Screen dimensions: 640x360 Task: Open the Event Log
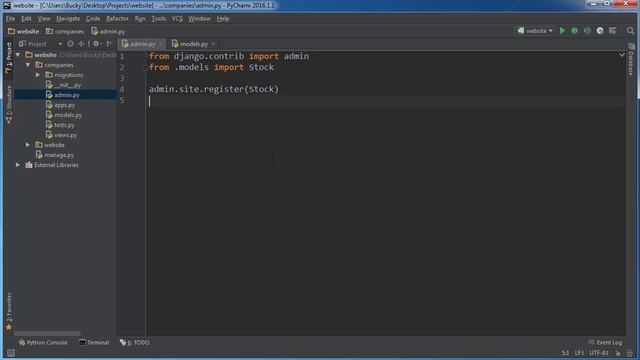[x=605, y=342]
